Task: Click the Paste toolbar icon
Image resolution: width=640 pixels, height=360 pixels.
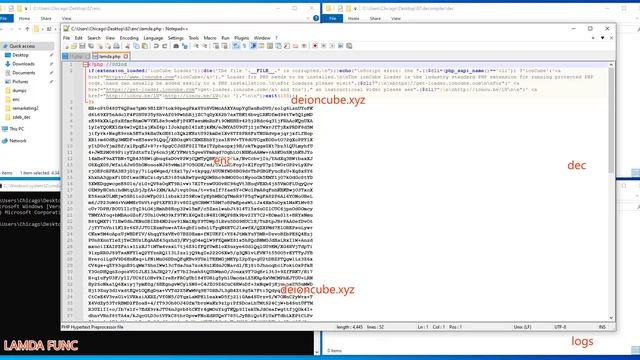Action: click(x=144, y=46)
